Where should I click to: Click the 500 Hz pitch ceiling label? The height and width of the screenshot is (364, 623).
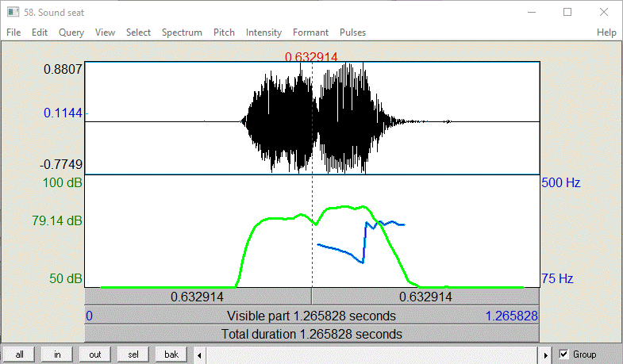coord(560,182)
